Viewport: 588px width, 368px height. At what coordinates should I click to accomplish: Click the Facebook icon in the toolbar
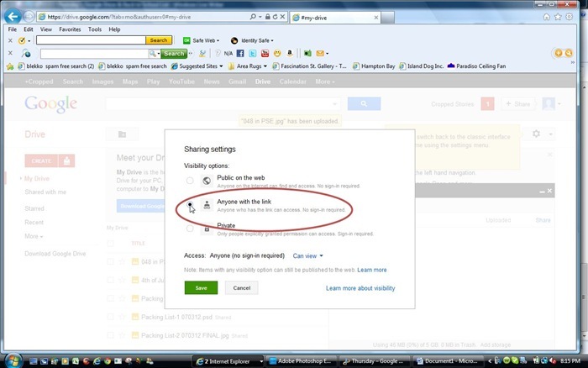[240, 53]
